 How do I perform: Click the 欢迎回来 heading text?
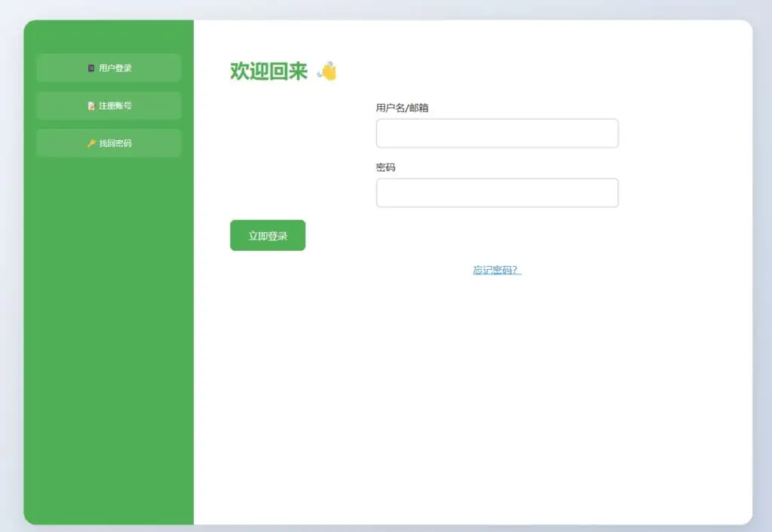coord(266,71)
